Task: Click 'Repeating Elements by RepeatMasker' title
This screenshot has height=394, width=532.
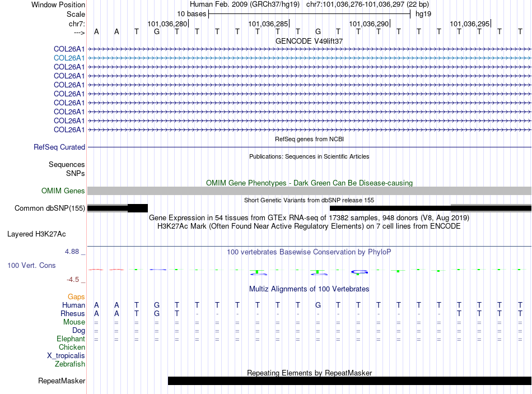Action: point(309,373)
